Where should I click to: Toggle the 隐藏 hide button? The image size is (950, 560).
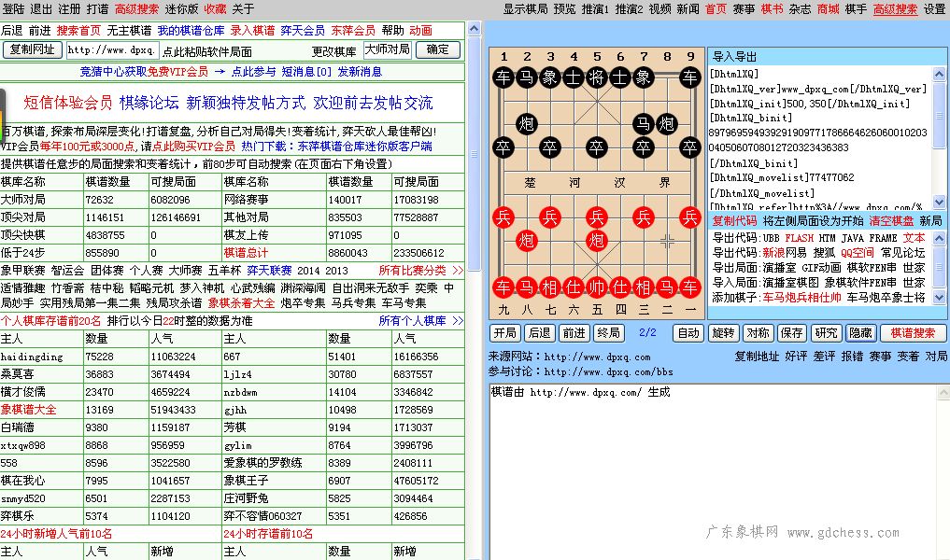point(860,333)
